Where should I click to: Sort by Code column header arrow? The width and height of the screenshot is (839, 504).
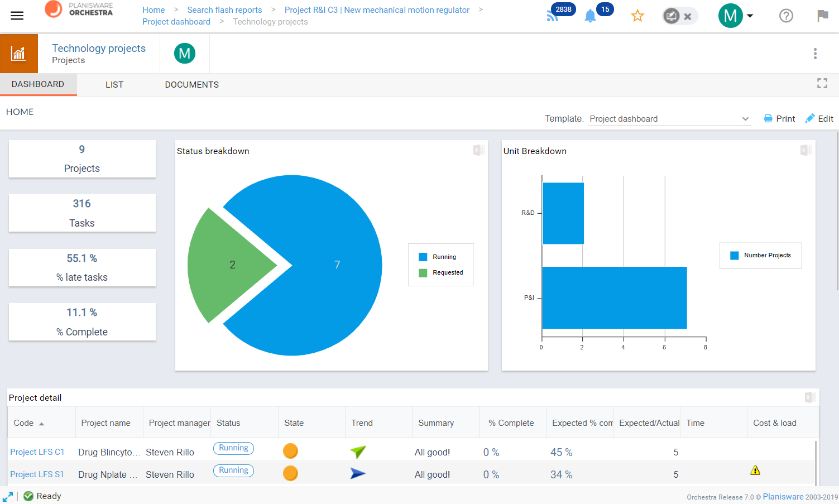pos(41,424)
